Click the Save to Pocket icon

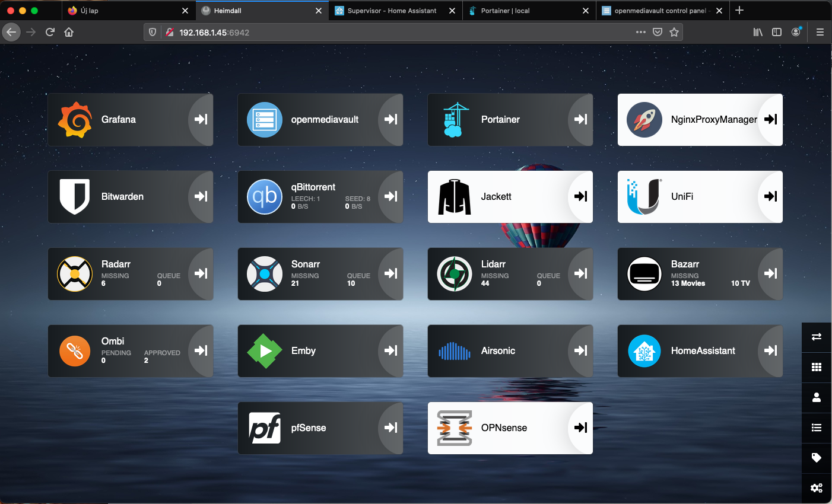(658, 33)
